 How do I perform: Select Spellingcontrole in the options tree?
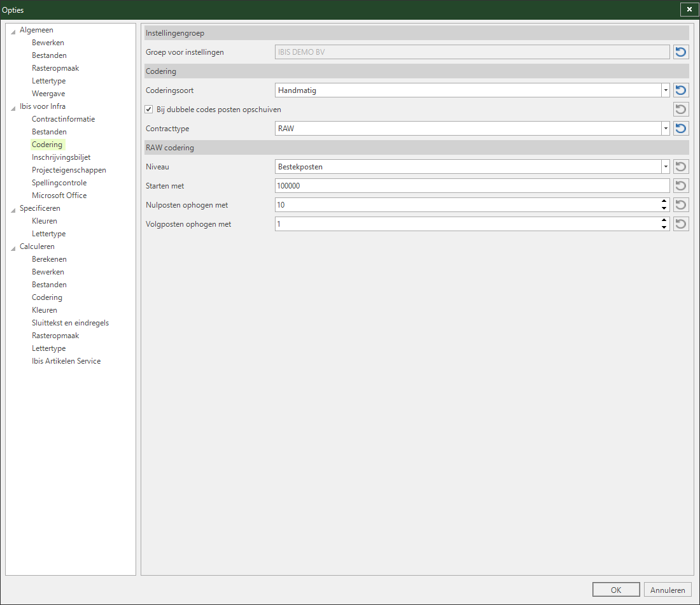59,183
